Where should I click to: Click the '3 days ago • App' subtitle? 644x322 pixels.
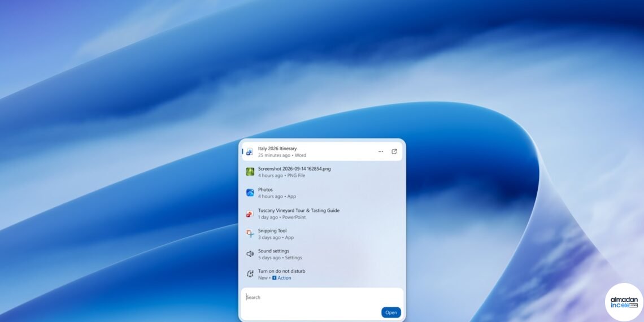click(276, 237)
